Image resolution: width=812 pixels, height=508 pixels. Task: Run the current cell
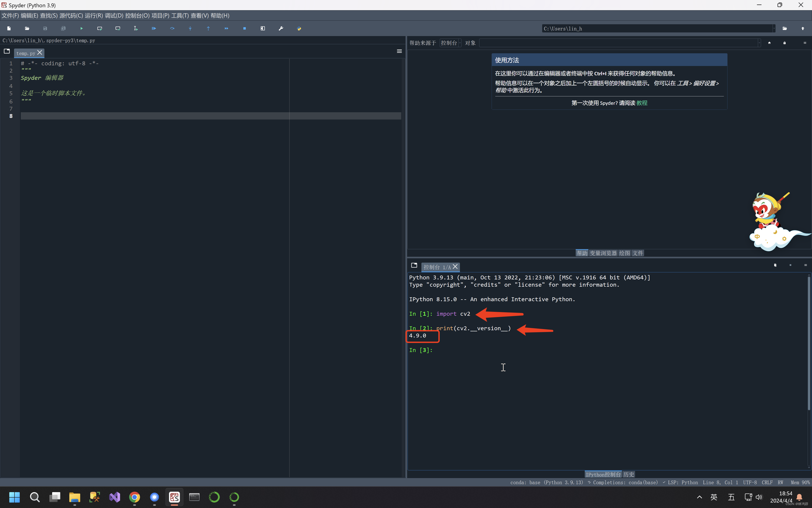coord(100,29)
